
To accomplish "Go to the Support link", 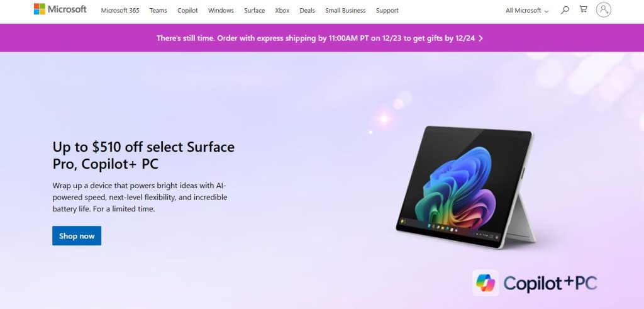I will 387,10.
